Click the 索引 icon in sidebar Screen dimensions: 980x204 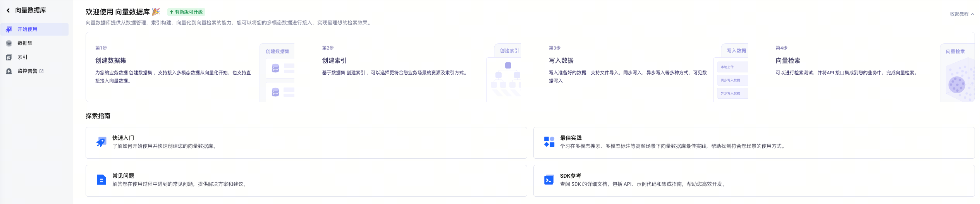click(x=9, y=57)
